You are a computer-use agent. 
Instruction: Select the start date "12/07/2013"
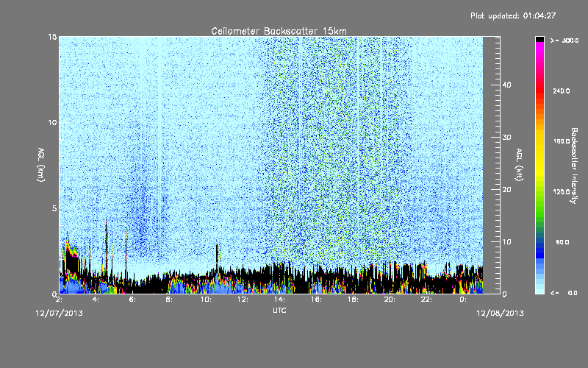click(60, 314)
